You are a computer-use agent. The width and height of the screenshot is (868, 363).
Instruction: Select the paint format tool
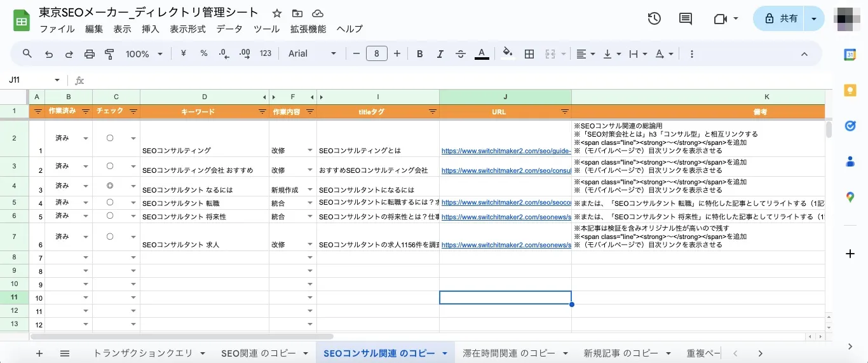tap(109, 54)
